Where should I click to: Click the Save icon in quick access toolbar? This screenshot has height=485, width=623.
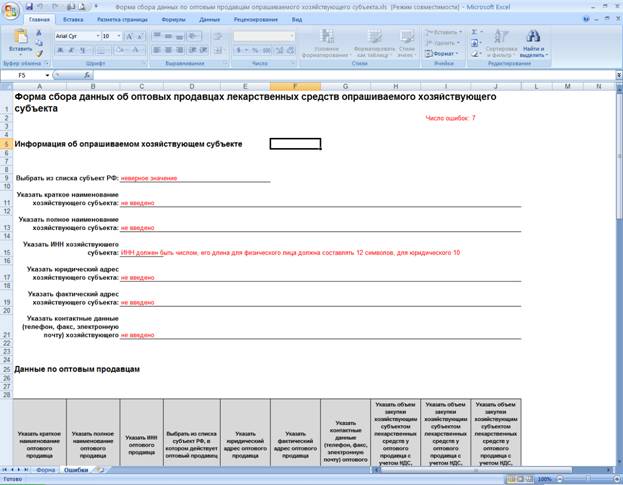tap(29, 7)
